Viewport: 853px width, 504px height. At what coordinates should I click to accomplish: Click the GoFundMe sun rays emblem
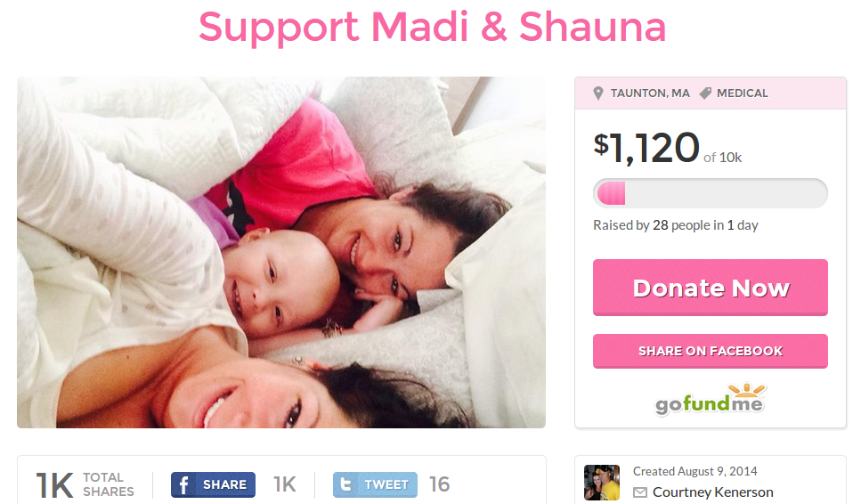(747, 390)
